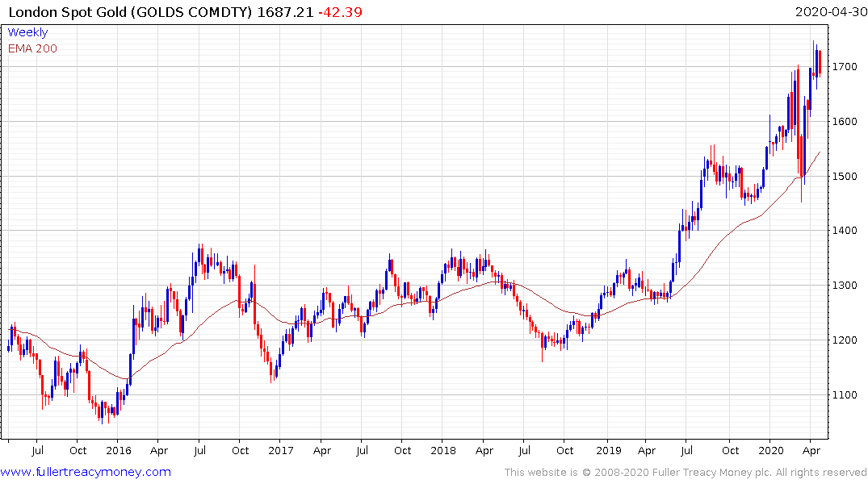868x484 pixels.
Task: Click the date 2020-04-30
Action: pyautogui.click(x=830, y=12)
